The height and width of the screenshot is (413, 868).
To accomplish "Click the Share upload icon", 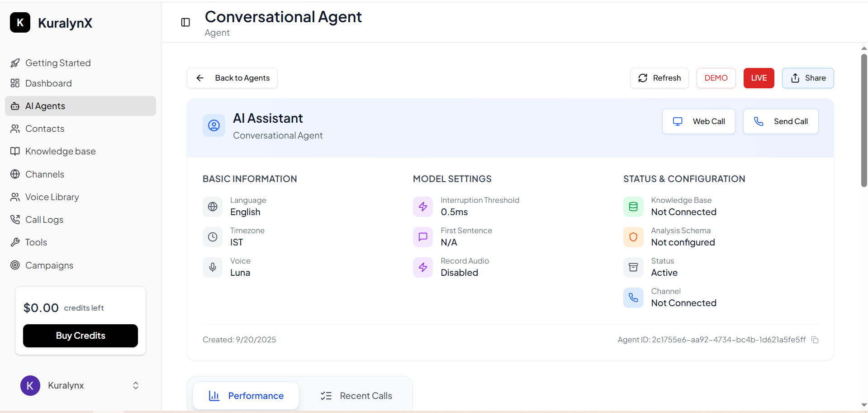I will pyautogui.click(x=795, y=78).
